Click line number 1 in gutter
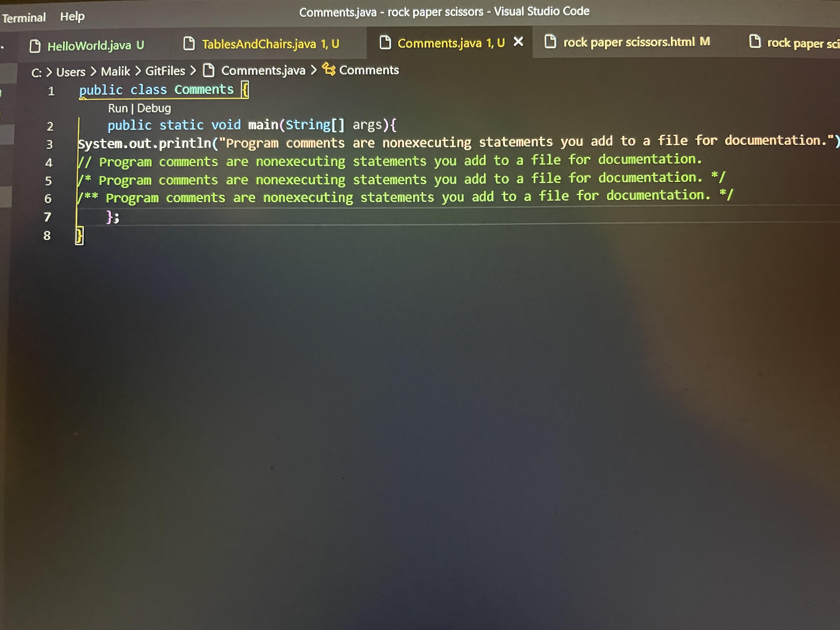The height and width of the screenshot is (630, 840). coord(51,91)
